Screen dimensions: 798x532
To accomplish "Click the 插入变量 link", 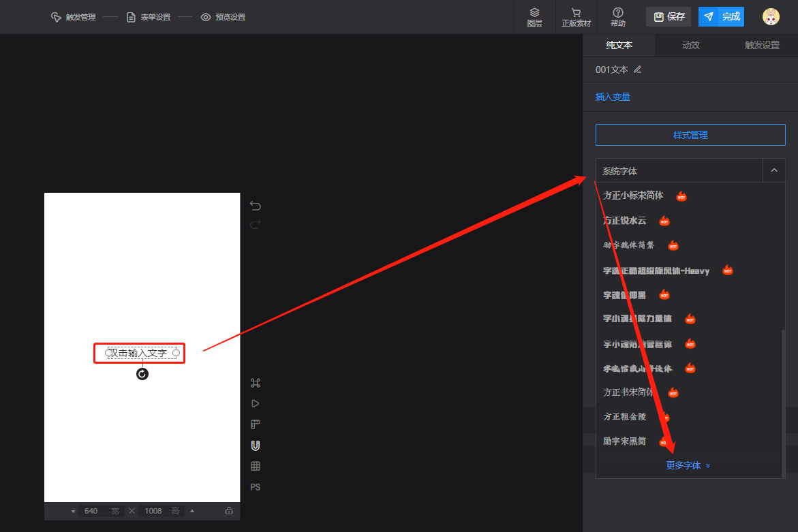I will [613, 97].
